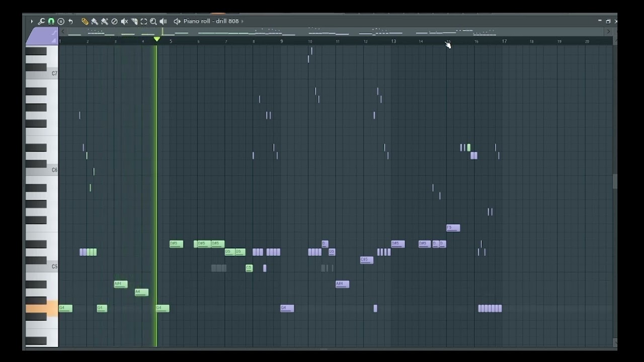Select the magnifier Zoom tool
The height and width of the screenshot is (362, 644).
point(153,21)
